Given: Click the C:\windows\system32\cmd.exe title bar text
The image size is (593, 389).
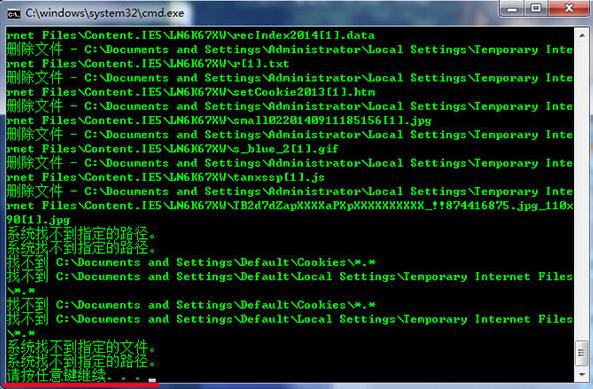Looking at the screenshot, I should pos(105,13).
